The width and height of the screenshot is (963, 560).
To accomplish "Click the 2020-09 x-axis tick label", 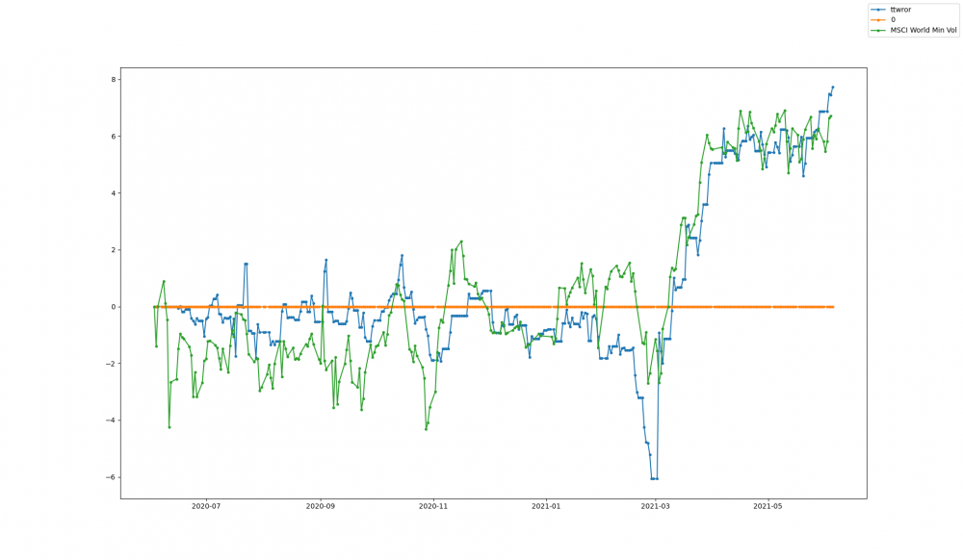I will click(320, 506).
